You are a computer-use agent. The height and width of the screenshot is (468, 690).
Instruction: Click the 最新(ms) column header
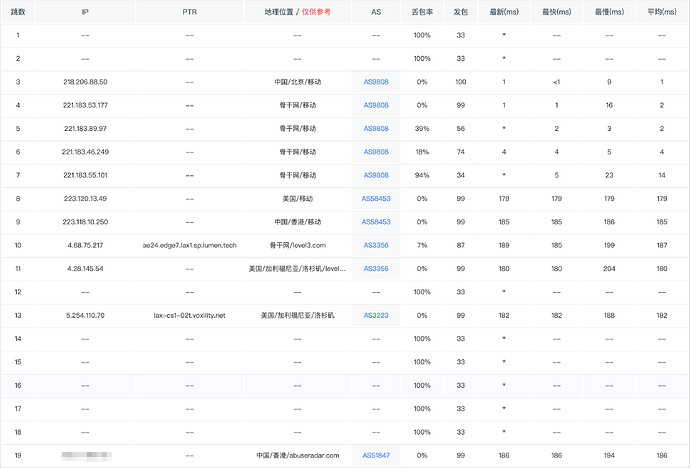(x=504, y=12)
